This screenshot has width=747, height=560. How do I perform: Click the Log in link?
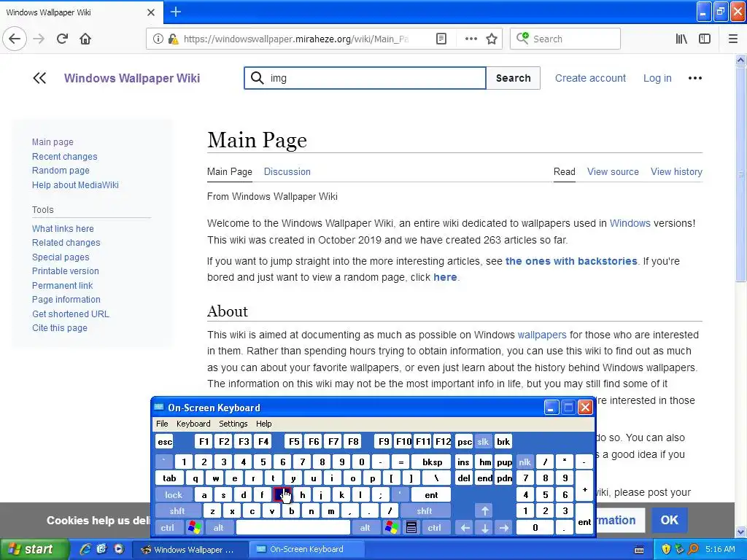point(657,78)
